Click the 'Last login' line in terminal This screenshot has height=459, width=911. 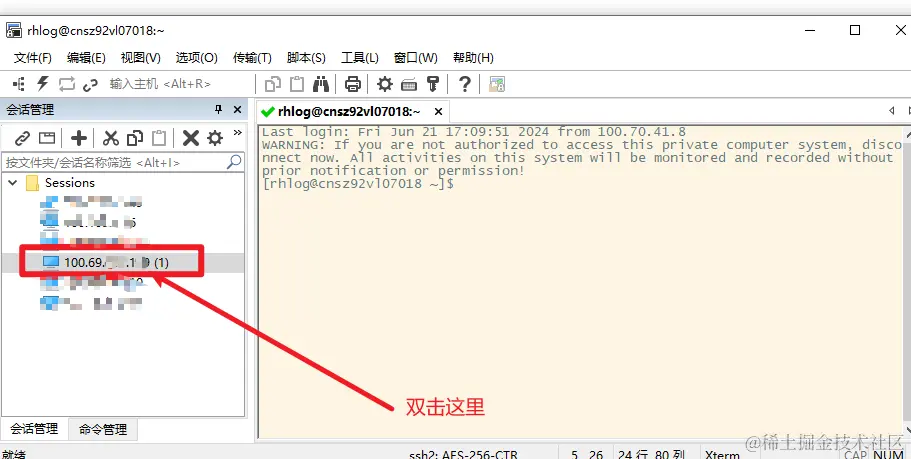(474, 132)
